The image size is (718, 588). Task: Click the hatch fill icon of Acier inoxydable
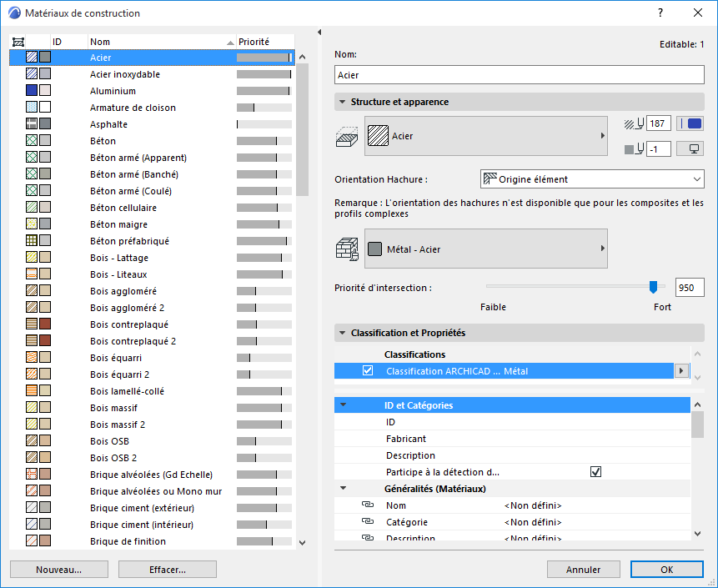pyautogui.click(x=32, y=73)
